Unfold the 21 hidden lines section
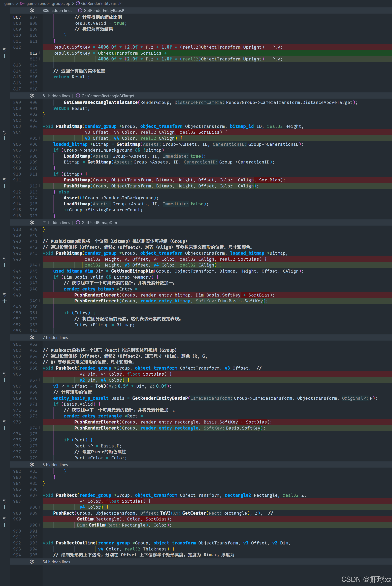The height and width of the screenshot is (586, 392). [x=32, y=222]
